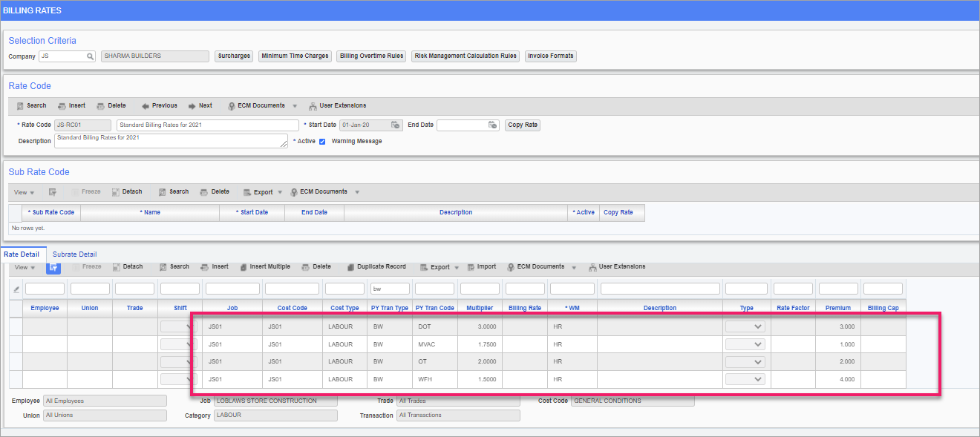Screen dimensions: 980x437
Task: Click Insert Multiple in Rate Detail toolbar
Action: (x=264, y=266)
